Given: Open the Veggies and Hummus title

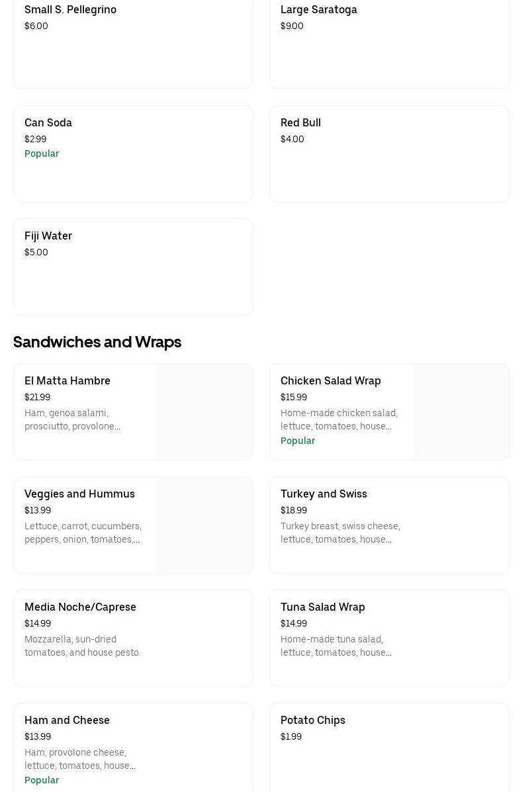Looking at the screenshot, I should pos(79,494).
